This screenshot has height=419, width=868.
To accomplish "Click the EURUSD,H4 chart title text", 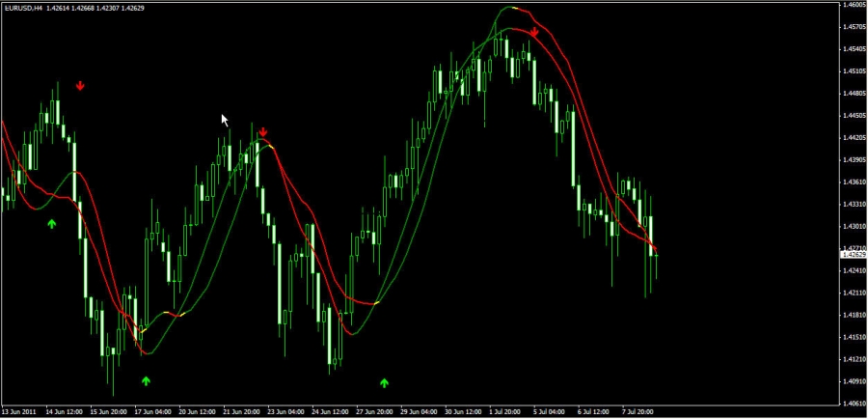I will [x=22, y=9].
